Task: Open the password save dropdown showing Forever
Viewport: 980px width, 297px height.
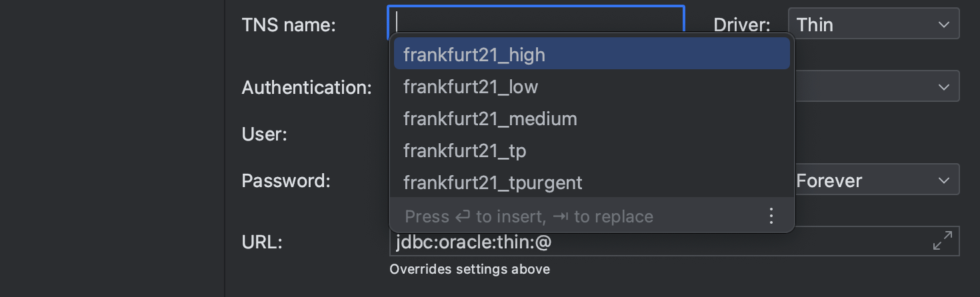Action: tap(876, 180)
